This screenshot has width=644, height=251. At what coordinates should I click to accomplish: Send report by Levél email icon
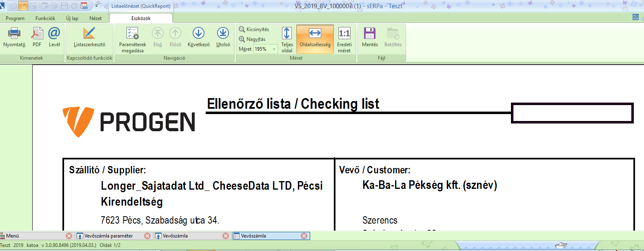click(54, 38)
